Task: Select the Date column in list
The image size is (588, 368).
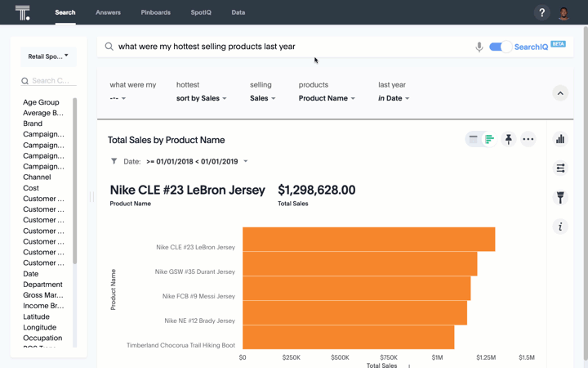Action: [x=31, y=274]
